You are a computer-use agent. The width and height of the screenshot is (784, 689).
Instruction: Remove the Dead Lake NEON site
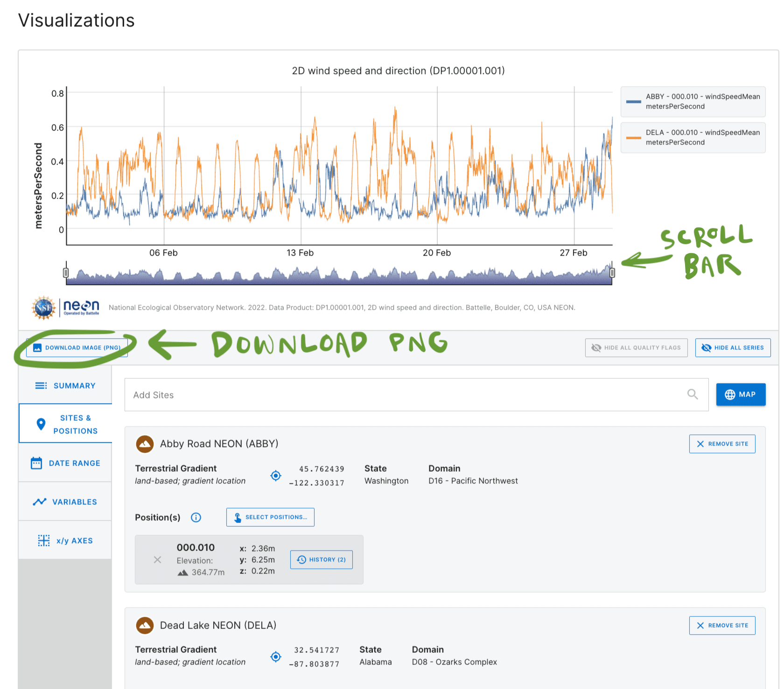coord(722,626)
